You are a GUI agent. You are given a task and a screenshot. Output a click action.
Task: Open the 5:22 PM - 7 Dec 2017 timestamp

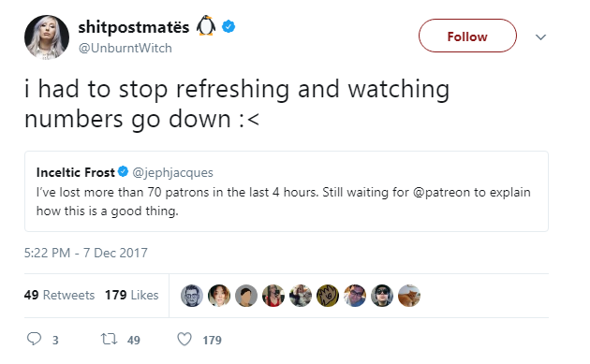tap(86, 253)
